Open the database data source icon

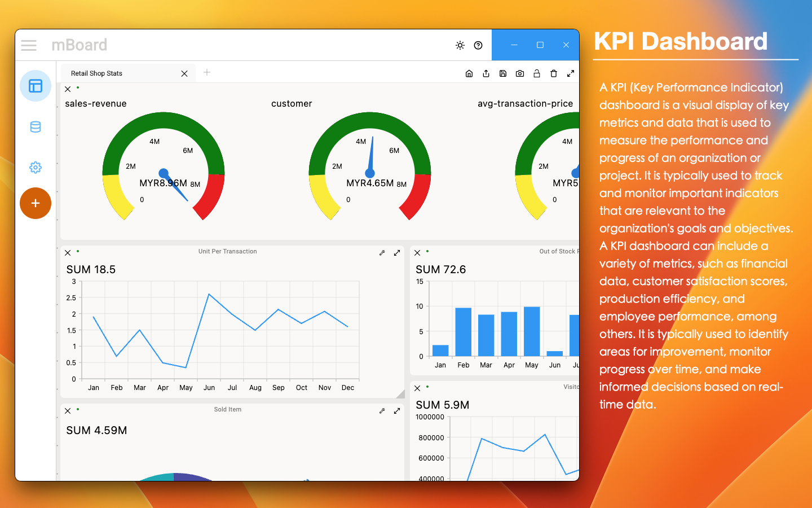pos(36,127)
